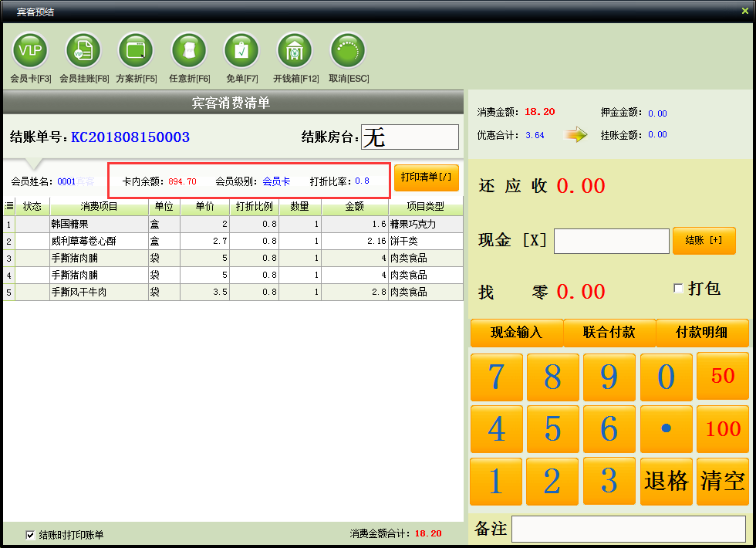756x548 pixels.
Task: Open cash drawer with 开钱箱[F12] icon
Action: tap(295, 52)
